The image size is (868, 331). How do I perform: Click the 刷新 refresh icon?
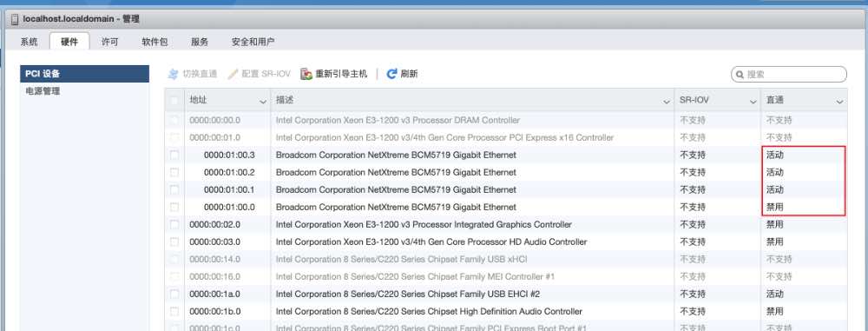click(x=392, y=74)
